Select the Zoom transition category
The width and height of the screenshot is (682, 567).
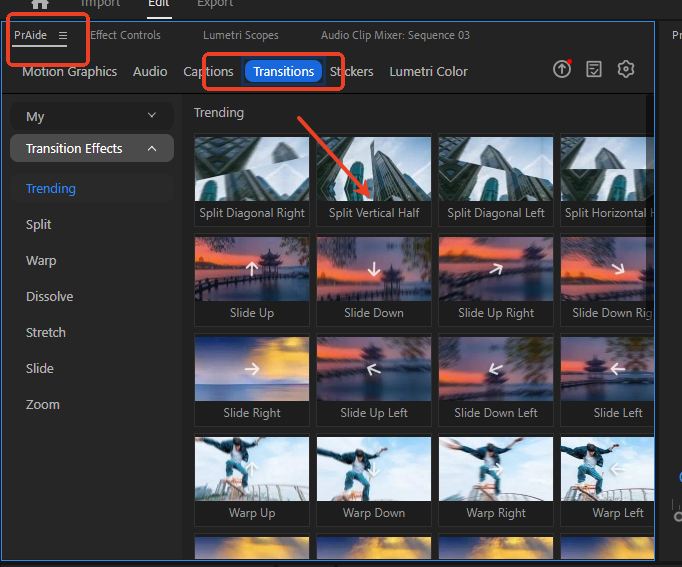click(x=43, y=404)
